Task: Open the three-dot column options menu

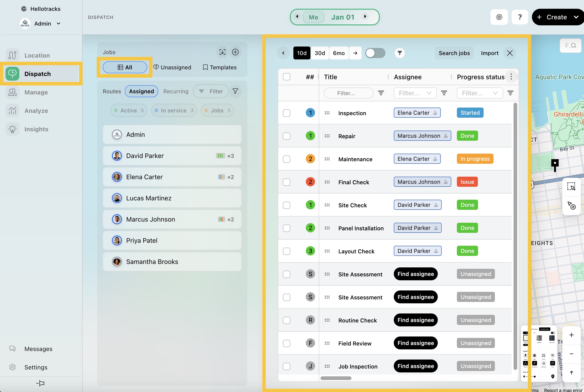Action: 511,77
